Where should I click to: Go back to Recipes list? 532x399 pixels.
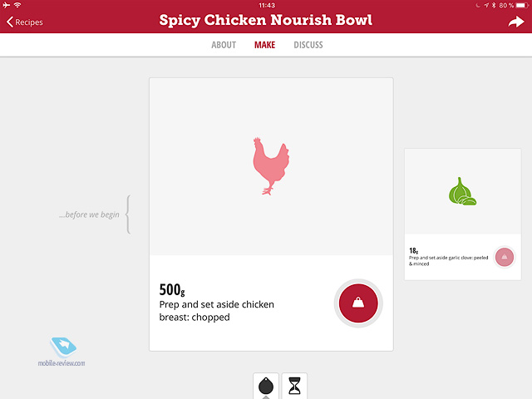25,22
